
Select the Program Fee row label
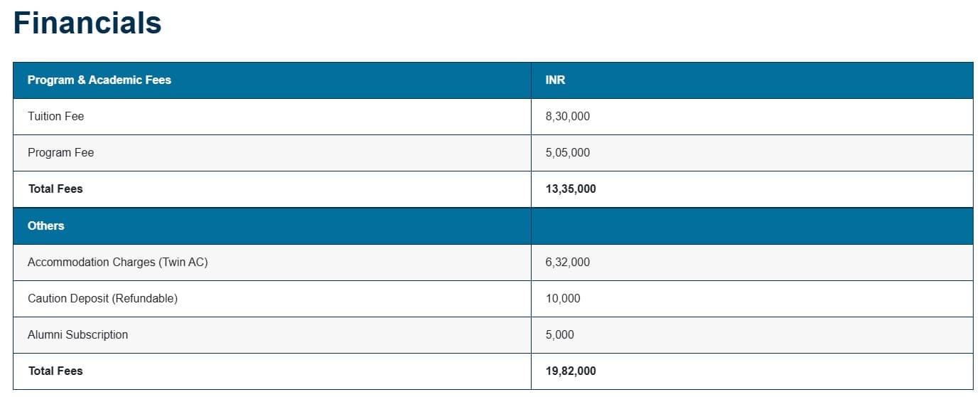coord(60,152)
